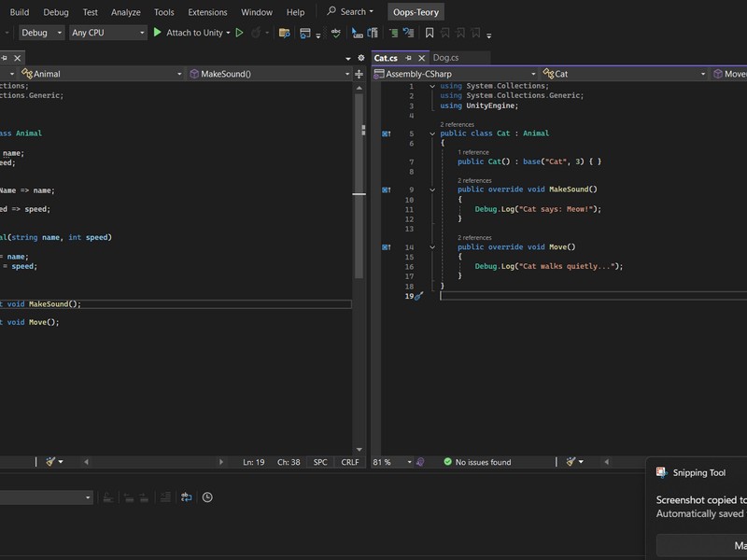This screenshot has width=747, height=560.
Task: Click the '2 references' link above class Cat
Action: [457, 124]
